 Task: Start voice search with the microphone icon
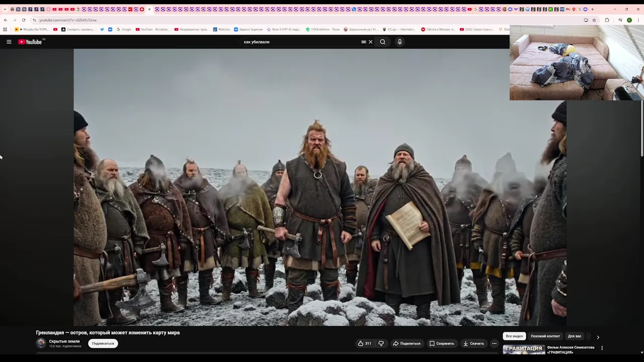click(399, 42)
